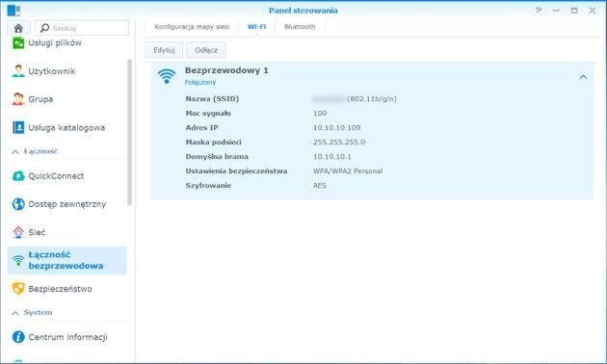Screen dimensions: 607x364
Task: Switch to Konfiguracja mapy sieci tab
Action: (192, 27)
